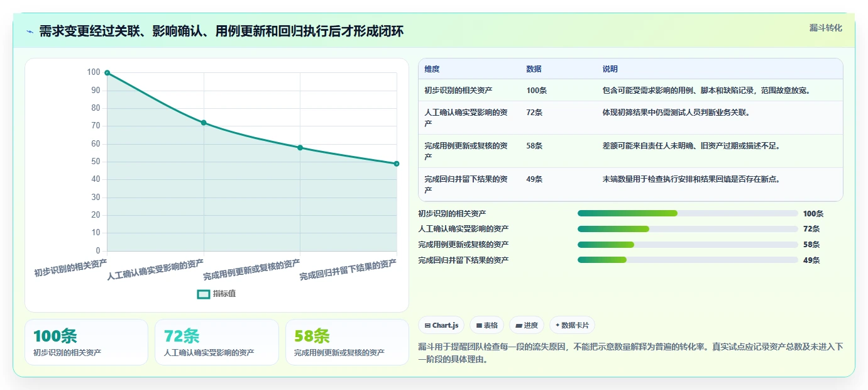Click the description starting 差额可能来自责任人未明确

click(691, 146)
